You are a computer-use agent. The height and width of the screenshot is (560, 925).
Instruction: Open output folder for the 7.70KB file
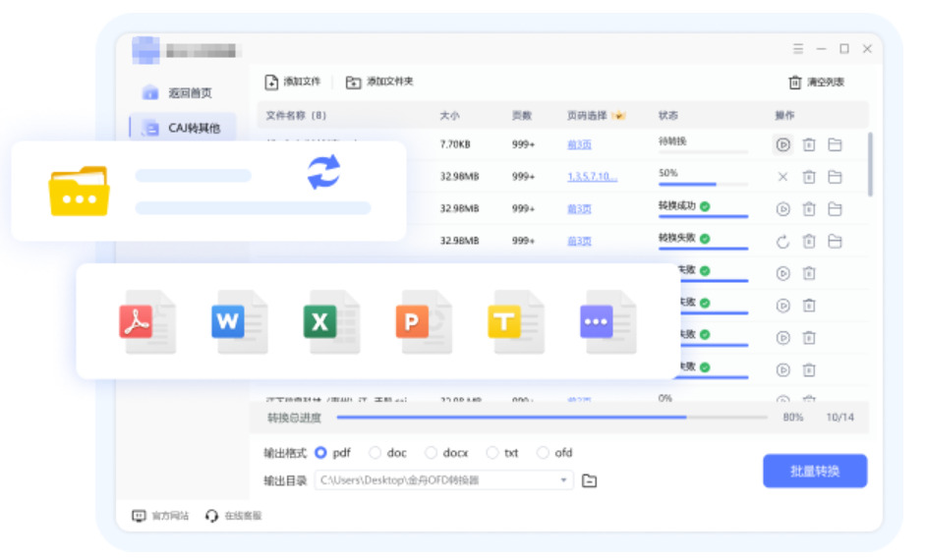point(835,144)
